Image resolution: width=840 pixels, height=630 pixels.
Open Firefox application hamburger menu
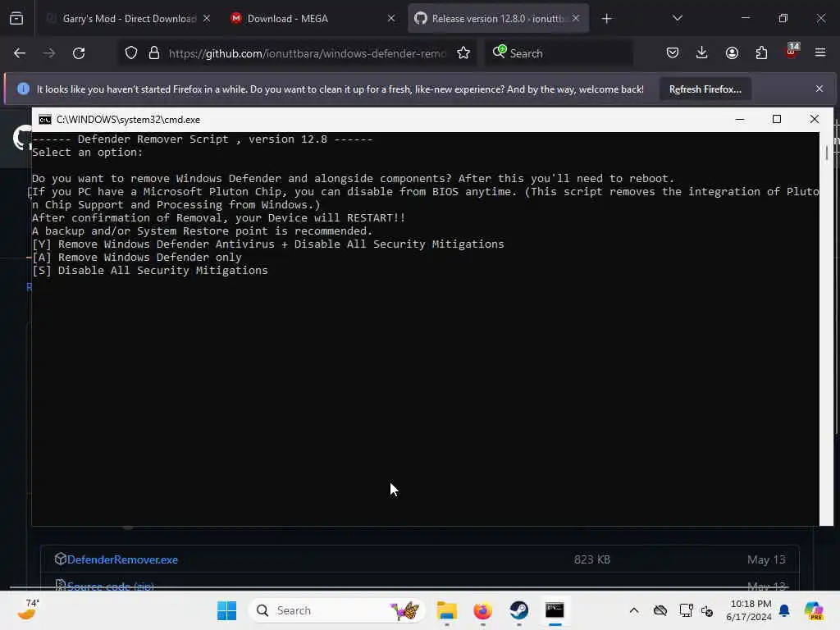point(820,53)
